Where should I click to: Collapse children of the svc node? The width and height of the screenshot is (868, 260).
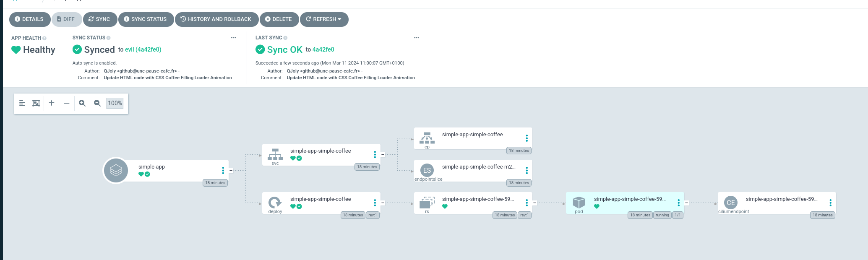(383, 155)
